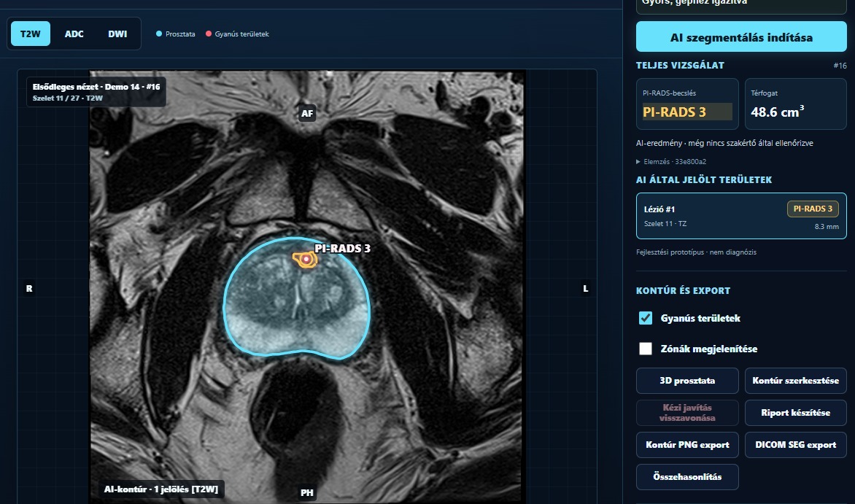The image size is (855, 504).
Task: Click the volume value '48.6 cm³'
Action: click(777, 112)
